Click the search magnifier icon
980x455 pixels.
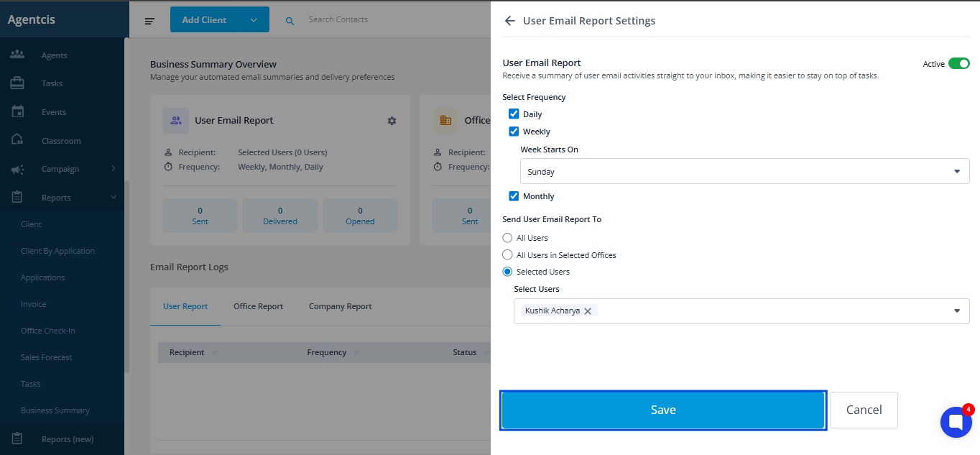coord(290,21)
